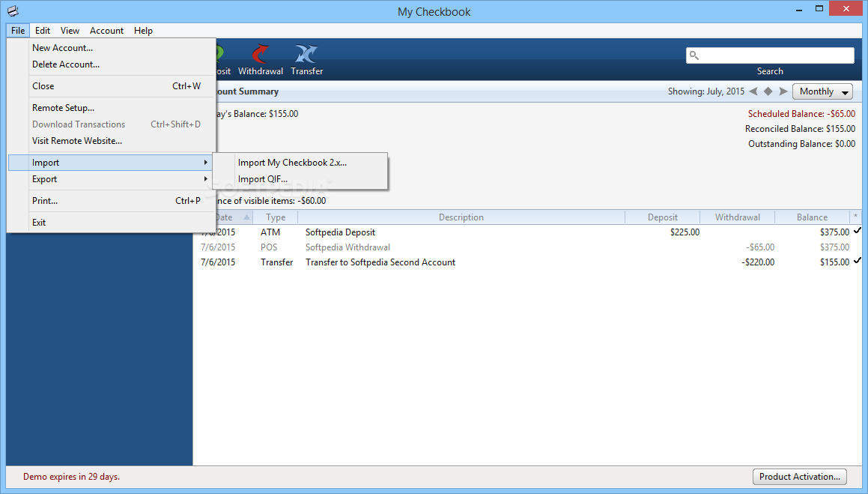This screenshot has height=494, width=868.
Task: Open the Help menu
Action: [x=143, y=31]
